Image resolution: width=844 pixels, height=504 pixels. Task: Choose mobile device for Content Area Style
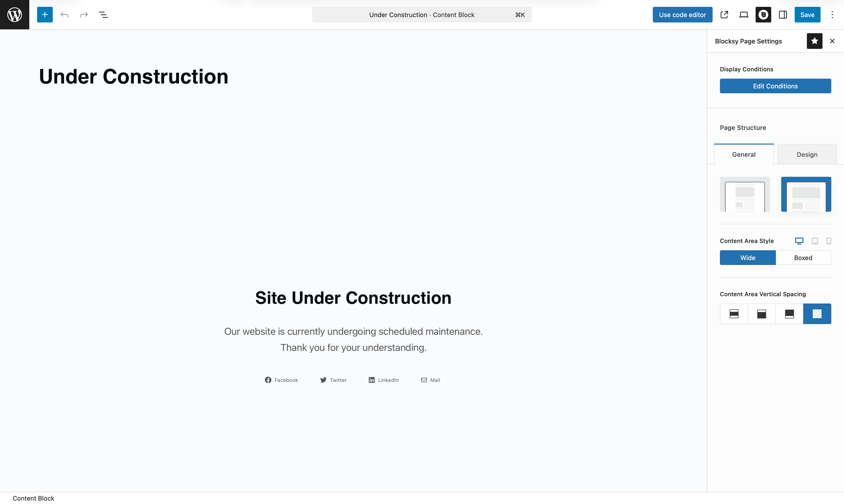[829, 241]
